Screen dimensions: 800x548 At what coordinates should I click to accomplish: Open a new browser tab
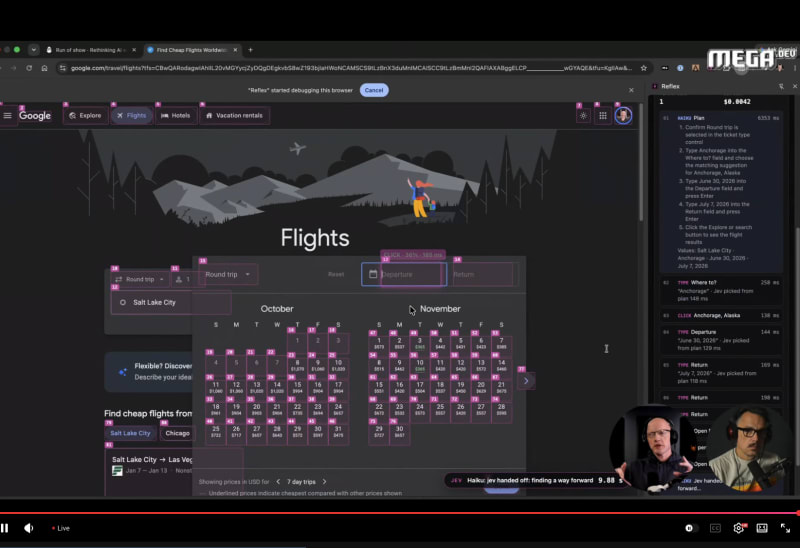pos(250,50)
